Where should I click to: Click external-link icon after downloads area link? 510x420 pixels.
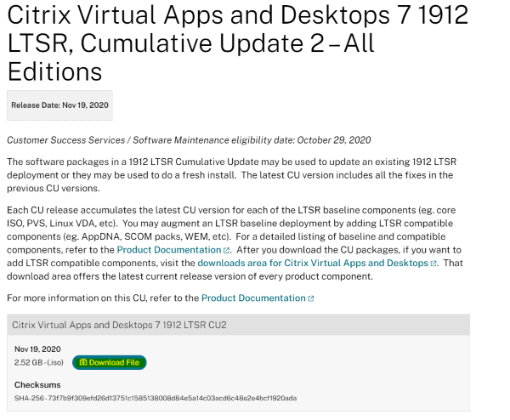pyautogui.click(x=433, y=264)
